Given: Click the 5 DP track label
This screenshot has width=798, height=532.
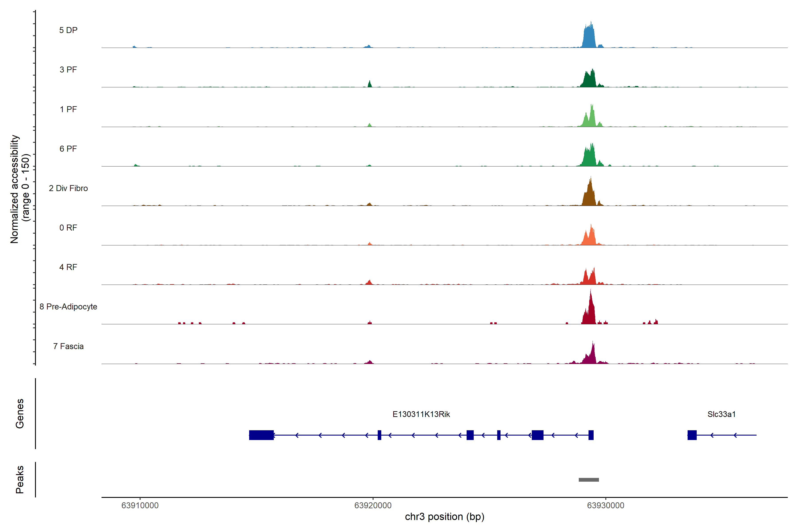Looking at the screenshot, I should pyautogui.click(x=68, y=30).
